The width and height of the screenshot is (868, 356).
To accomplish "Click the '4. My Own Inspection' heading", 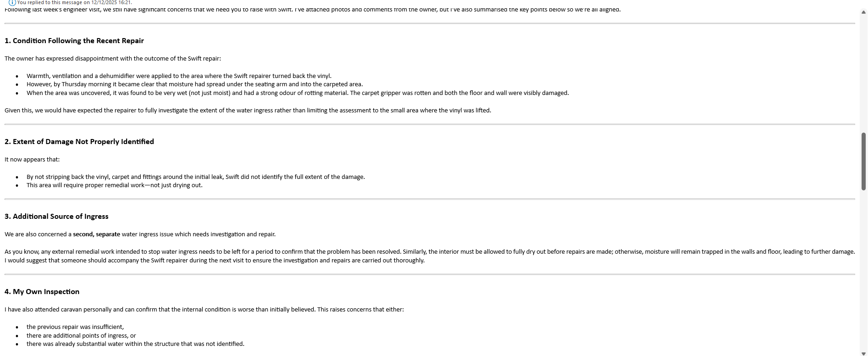I will pyautogui.click(x=42, y=292).
